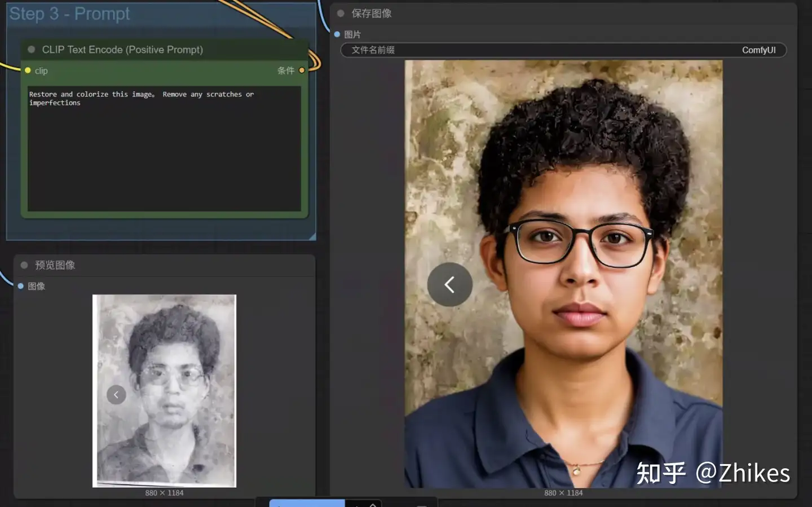Screen dimensions: 812x507
Task: Show previous image in 预览图像 node
Action: 116,395
